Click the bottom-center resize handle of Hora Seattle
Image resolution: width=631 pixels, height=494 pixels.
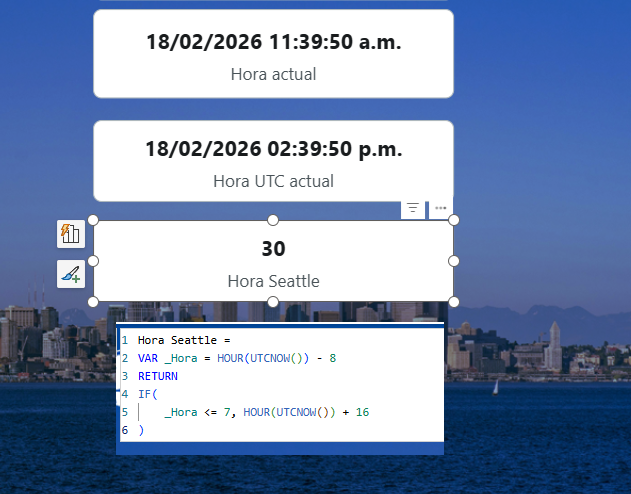[273, 301]
